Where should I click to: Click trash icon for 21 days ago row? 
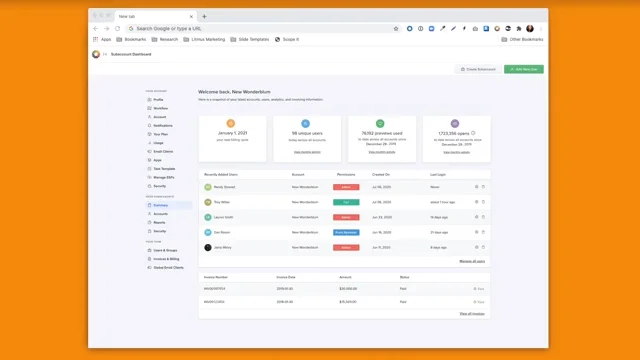point(483,232)
